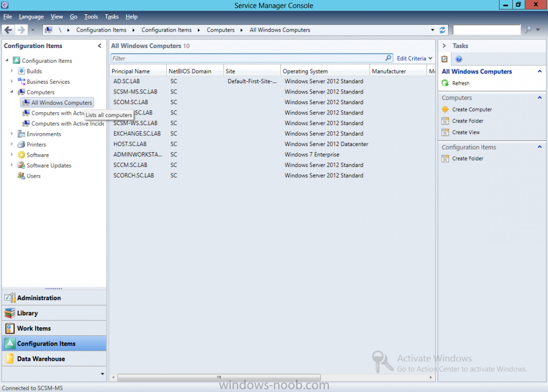The height and width of the screenshot is (392, 548).
Task: Sort by Operating System column header
Action: (325, 71)
